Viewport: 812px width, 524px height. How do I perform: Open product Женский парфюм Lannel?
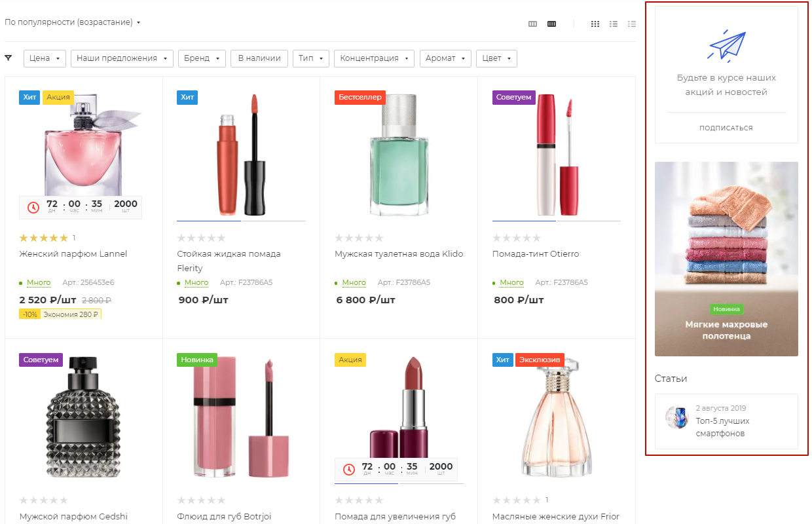pyautogui.click(x=73, y=254)
